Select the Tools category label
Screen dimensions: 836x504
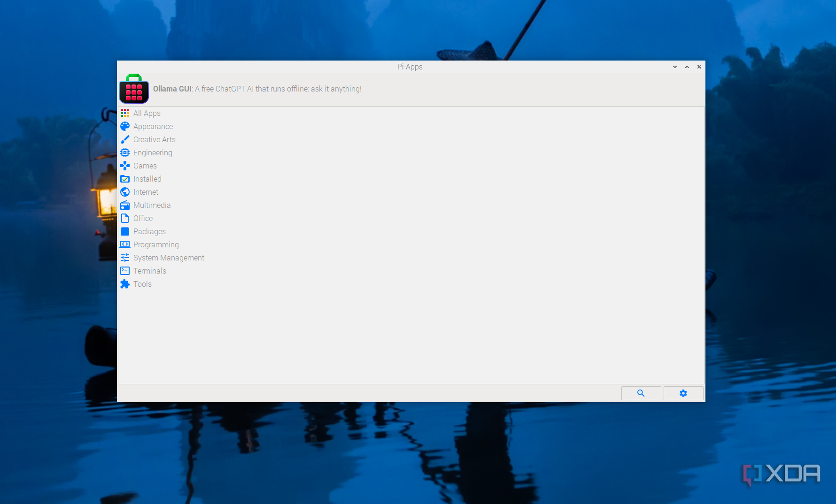coord(142,284)
